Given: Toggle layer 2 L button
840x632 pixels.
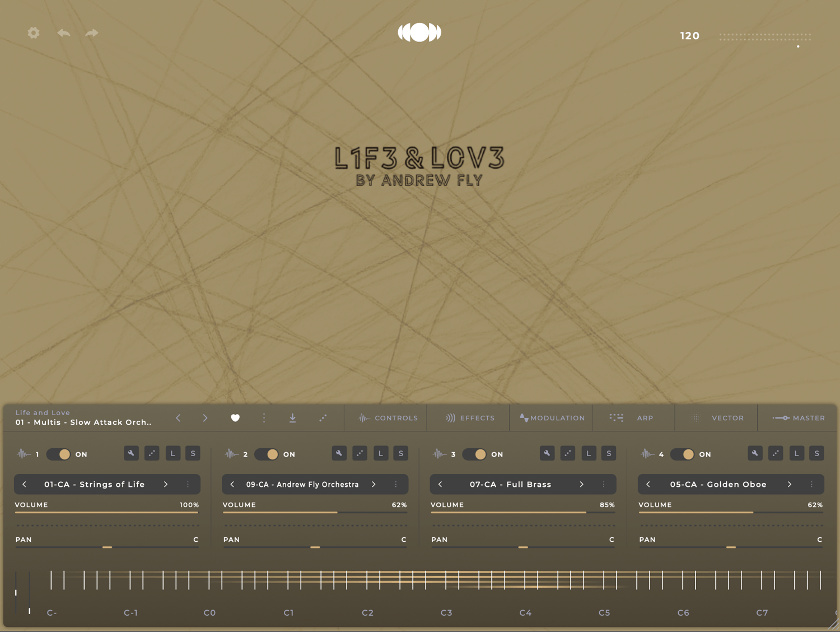Looking at the screenshot, I should (381, 453).
